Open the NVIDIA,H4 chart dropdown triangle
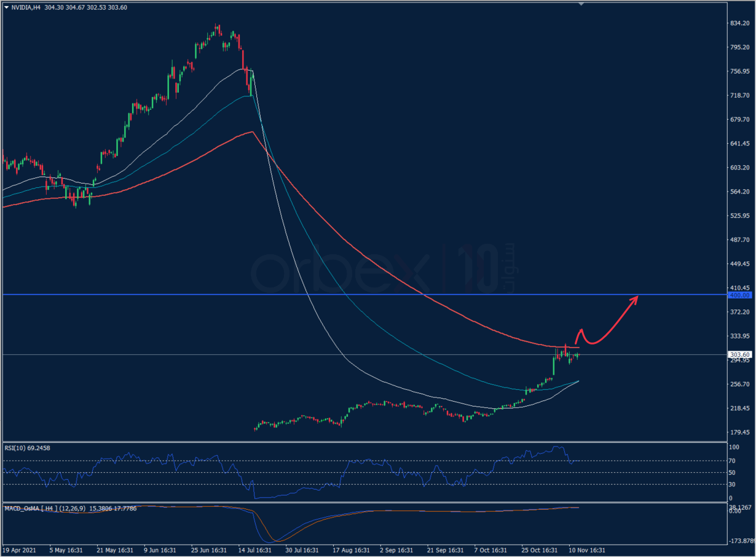The width and height of the screenshot is (756, 557). click(6, 8)
